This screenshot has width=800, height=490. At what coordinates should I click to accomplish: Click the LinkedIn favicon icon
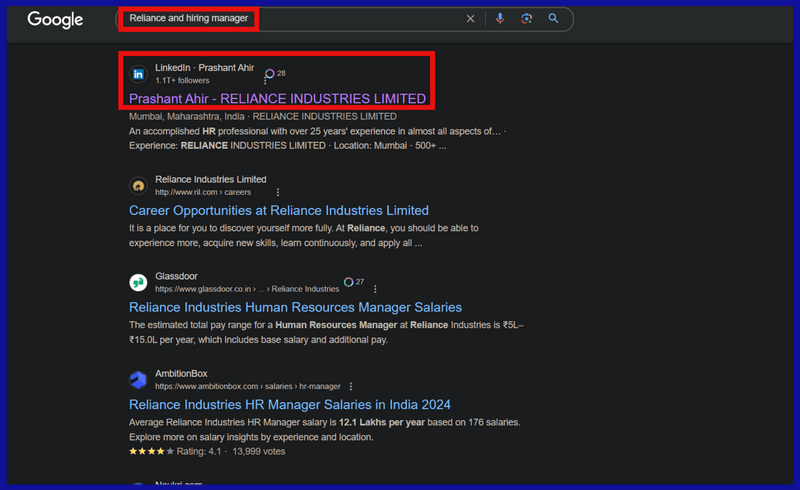(138, 74)
